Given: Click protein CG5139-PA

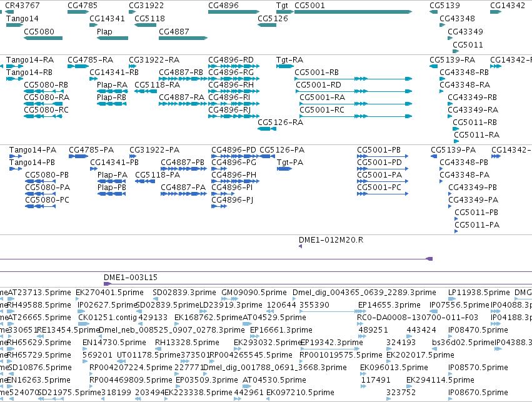Looking at the screenshot, I should pos(434,156).
